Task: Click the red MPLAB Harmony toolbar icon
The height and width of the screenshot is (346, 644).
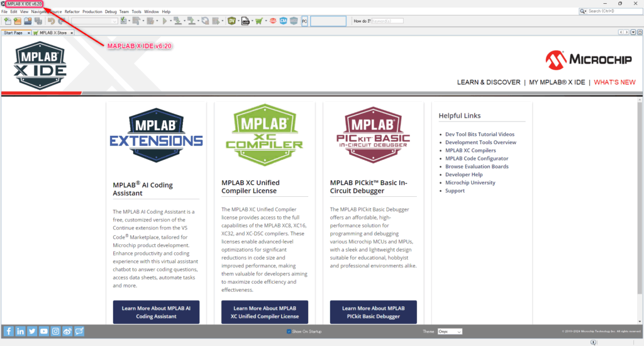Action: point(273,21)
